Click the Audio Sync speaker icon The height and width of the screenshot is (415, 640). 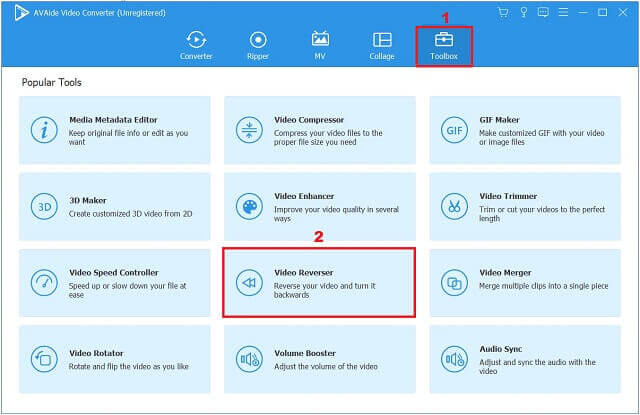point(454,359)
